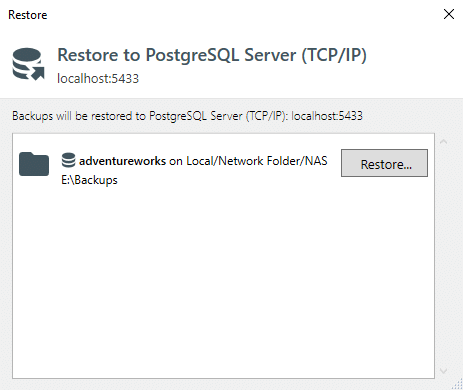Click the Restore window title text
The image size is (463, 390).
28,15
